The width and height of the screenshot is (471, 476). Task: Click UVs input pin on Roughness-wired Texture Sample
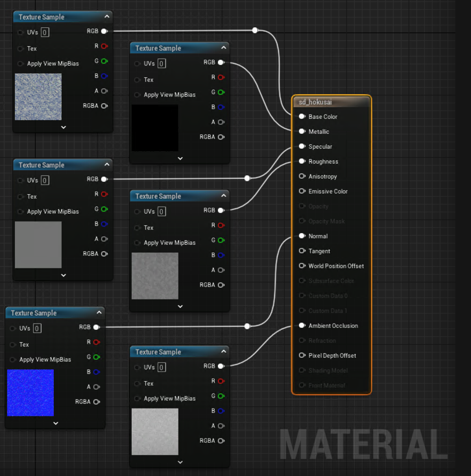[x=137, y=211]
